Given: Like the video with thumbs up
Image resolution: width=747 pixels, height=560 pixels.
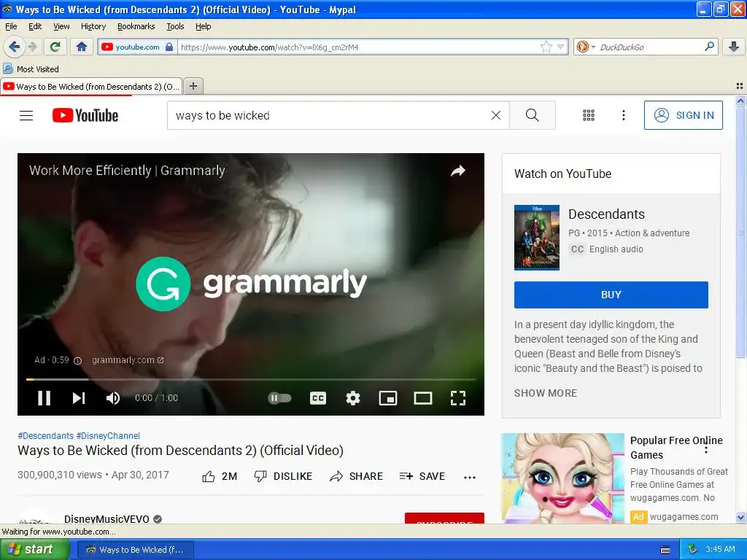Looking at the screenshot, I should [x=219, y=476].
